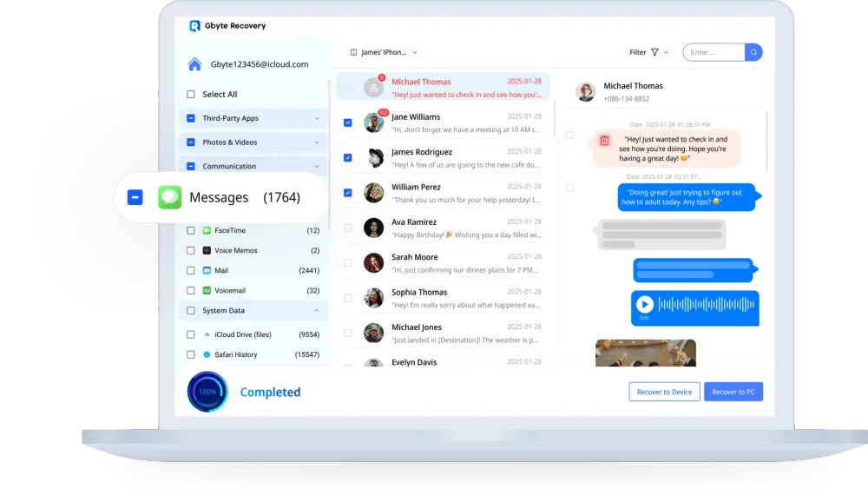868x496 pixels.
Task: Click the red trash icon on the deleted message
Action: [x=605, y=141]
